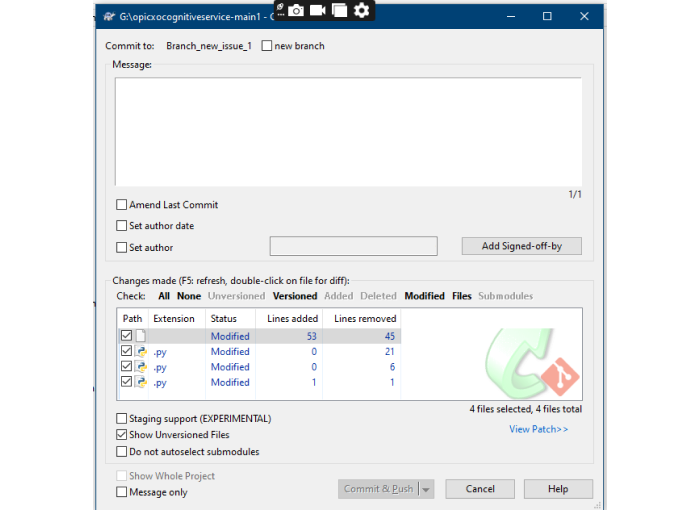Screen dimensions: 700x510
Task: Select the Modified check filter
Action: point(425,296)
